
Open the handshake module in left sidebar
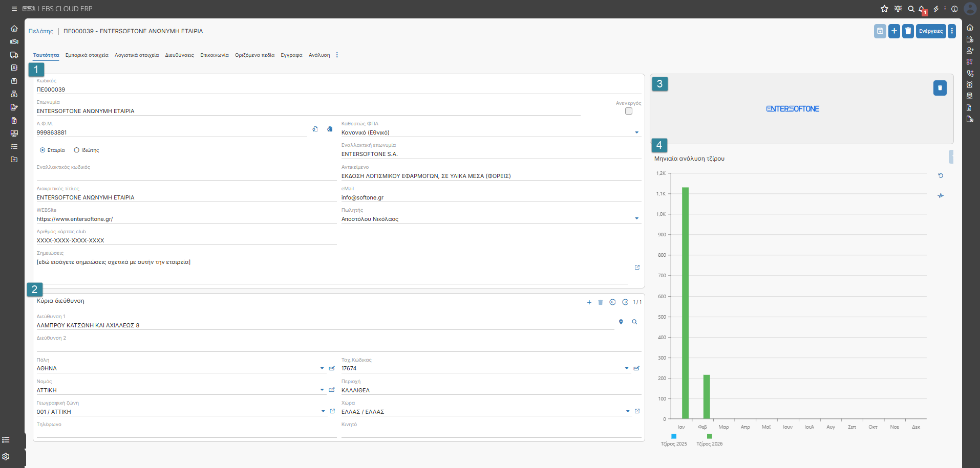click(x=14, y=42)
